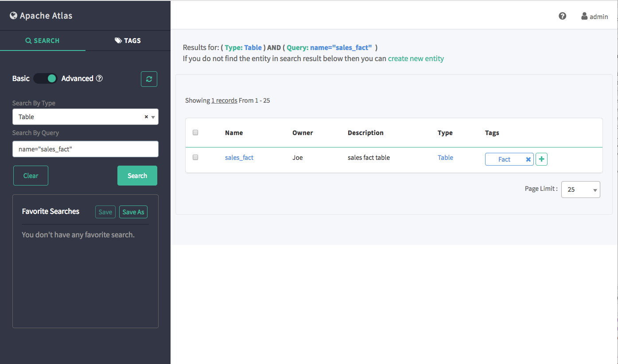The width and height of the screenshot is (618, 364).
Task: Open the Page Limit 25 dropdown
Action: click(580, 189)
